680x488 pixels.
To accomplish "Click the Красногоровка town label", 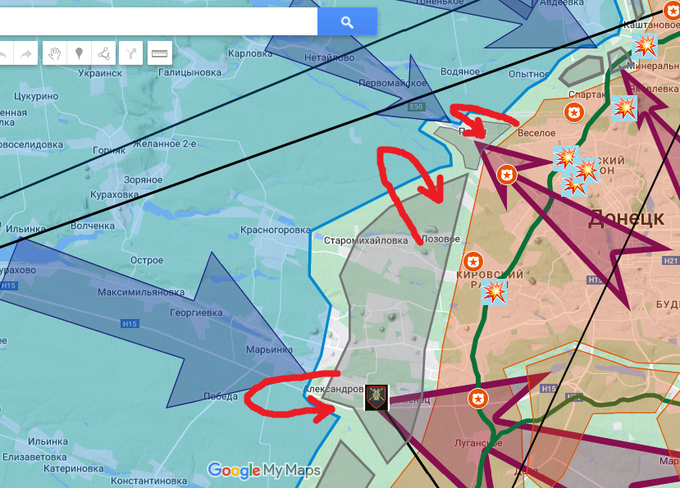I will click(x=275, y=230).
